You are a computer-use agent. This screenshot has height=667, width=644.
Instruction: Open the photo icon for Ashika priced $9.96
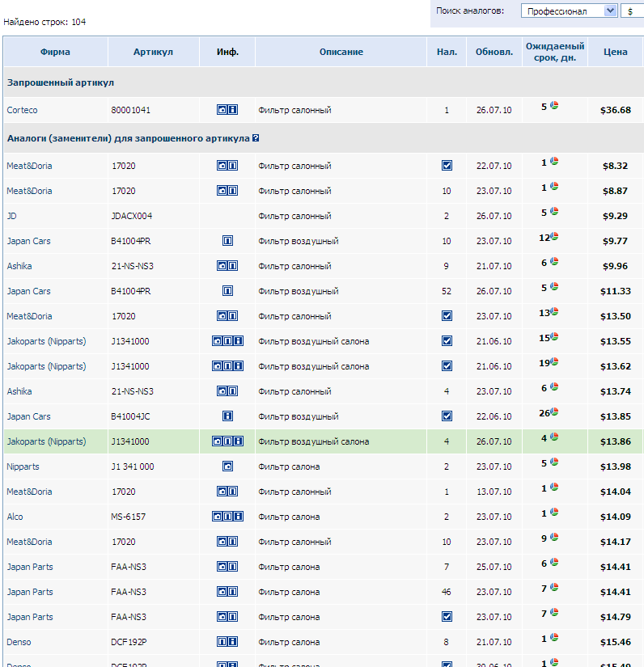222,266
